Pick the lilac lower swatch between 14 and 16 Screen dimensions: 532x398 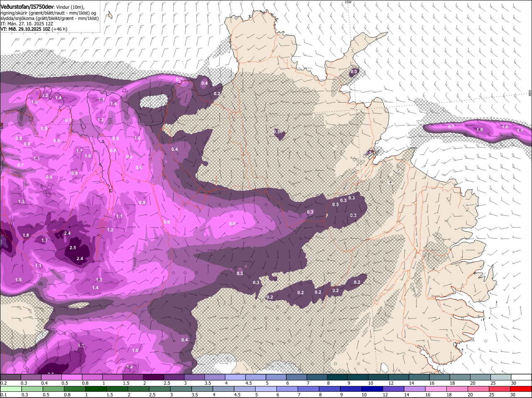[x=416, y=389]
